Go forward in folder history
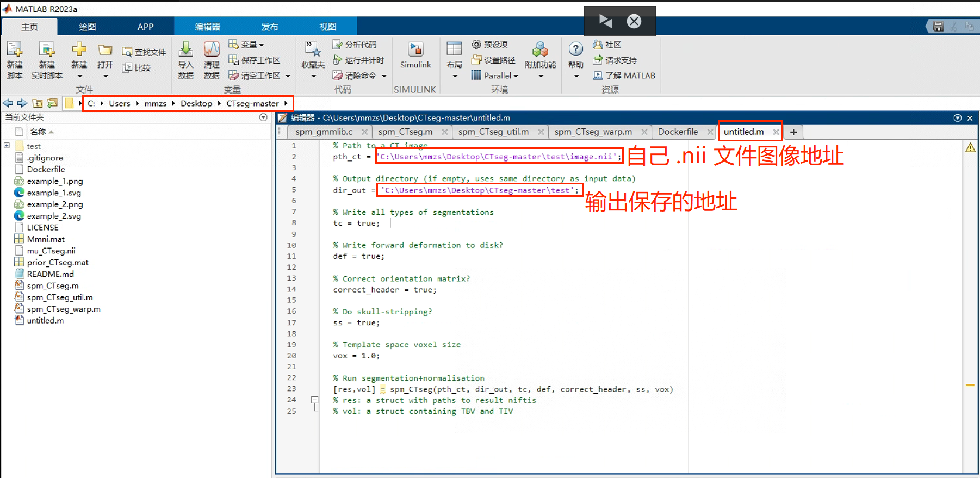This screenshot has height=478, width=980. 22,103
